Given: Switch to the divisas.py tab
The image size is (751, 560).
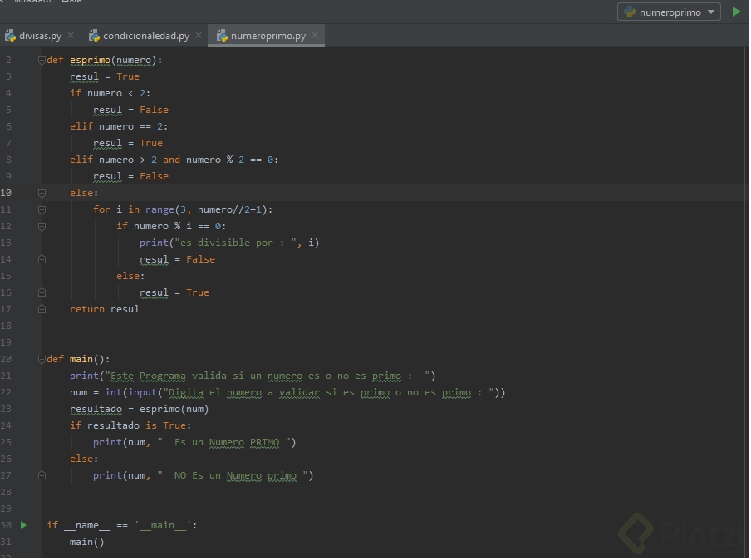Looking at the screenshot, I should [40, 36].
